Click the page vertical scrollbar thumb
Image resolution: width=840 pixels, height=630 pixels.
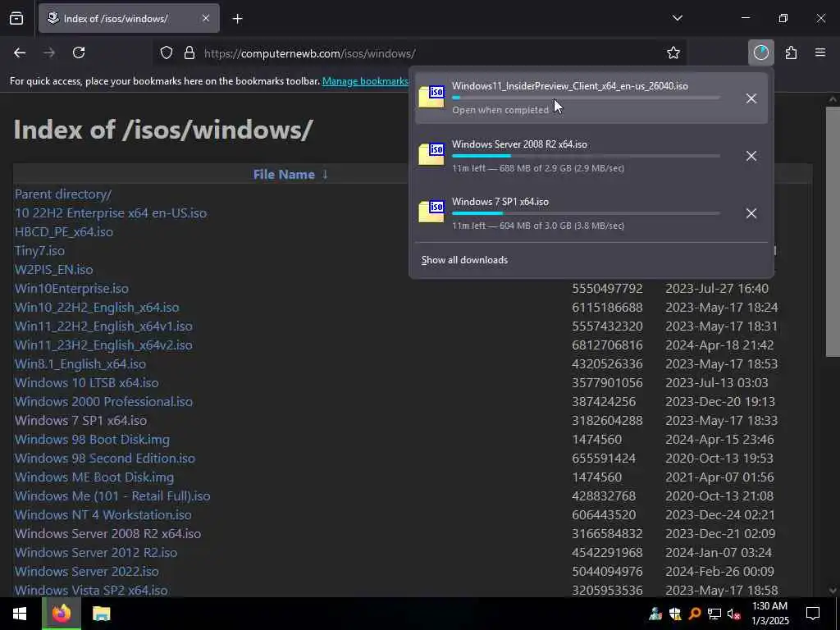coord(833,231)
